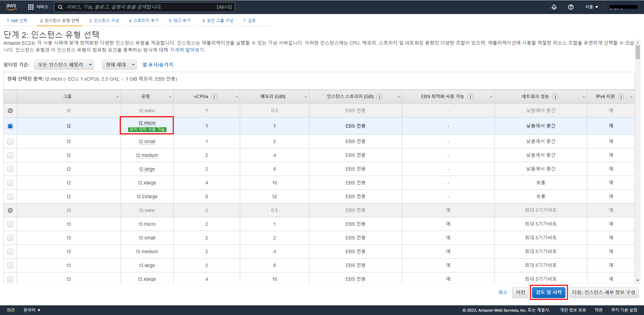The image size is (644, 315).
Task: Open sort arrow on network performance column
Action: click(584, 97)
